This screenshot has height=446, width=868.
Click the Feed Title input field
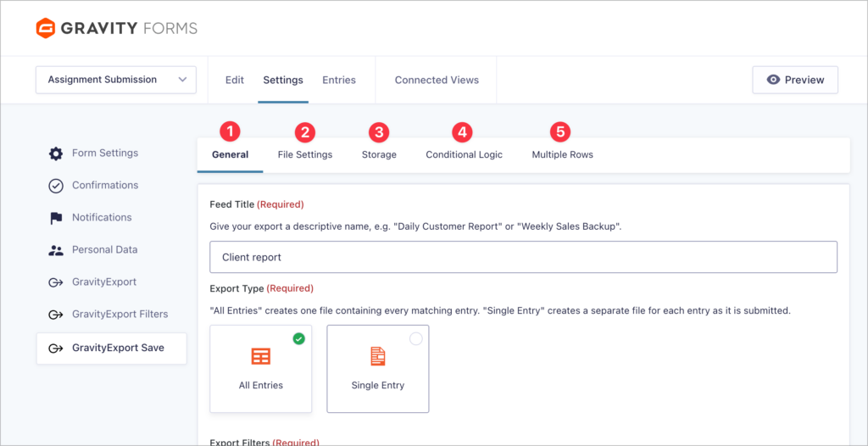click(x=523, y=257)
